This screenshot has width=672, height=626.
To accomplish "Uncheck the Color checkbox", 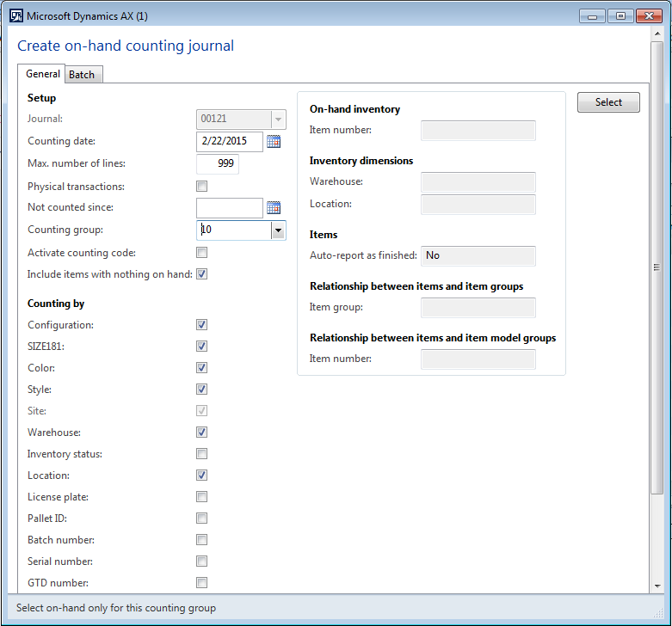I will 201,367.
